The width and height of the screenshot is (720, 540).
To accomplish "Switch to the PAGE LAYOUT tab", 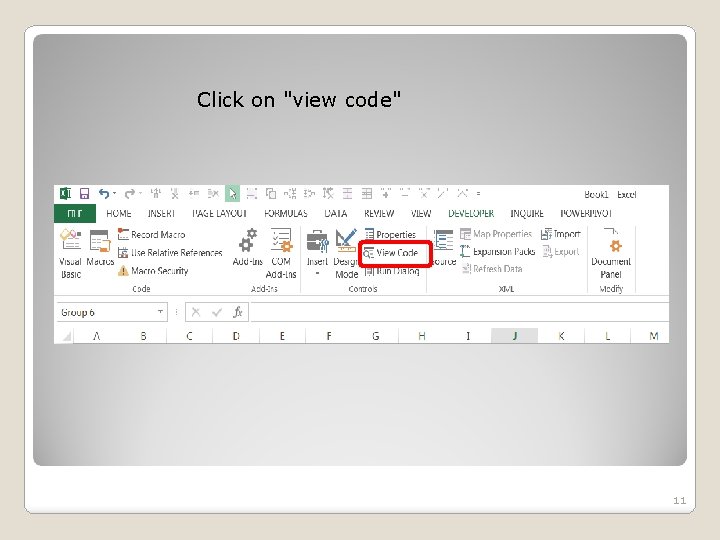I will [x=219, y=214].
